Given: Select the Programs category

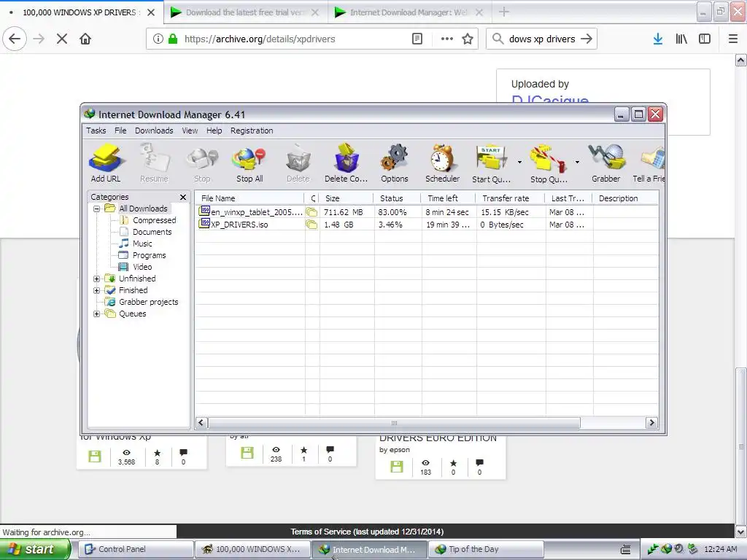Looking at the screenshot, I should pos(149,255).
